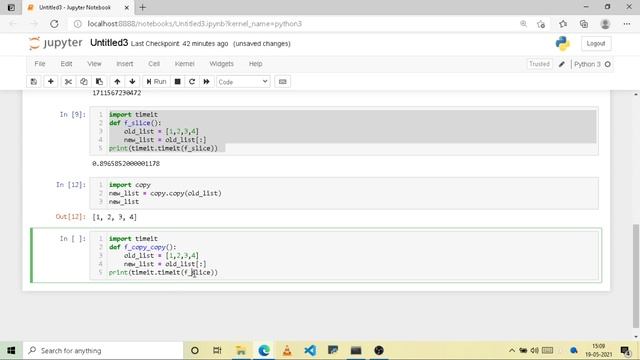The width and height of the screenshot is (640, 360).
Task: Open browser Collections icon
Action: [584, 24]
